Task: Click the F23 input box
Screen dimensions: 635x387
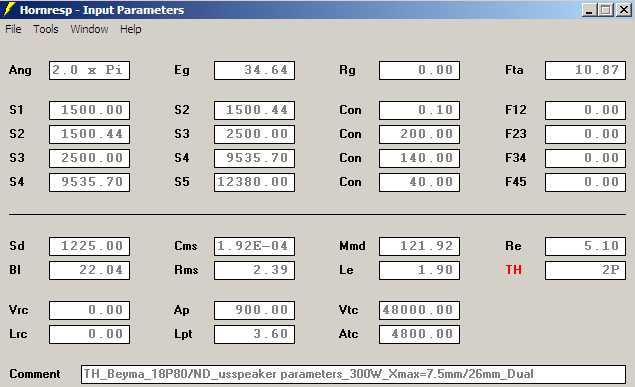Action: [585, 134]
